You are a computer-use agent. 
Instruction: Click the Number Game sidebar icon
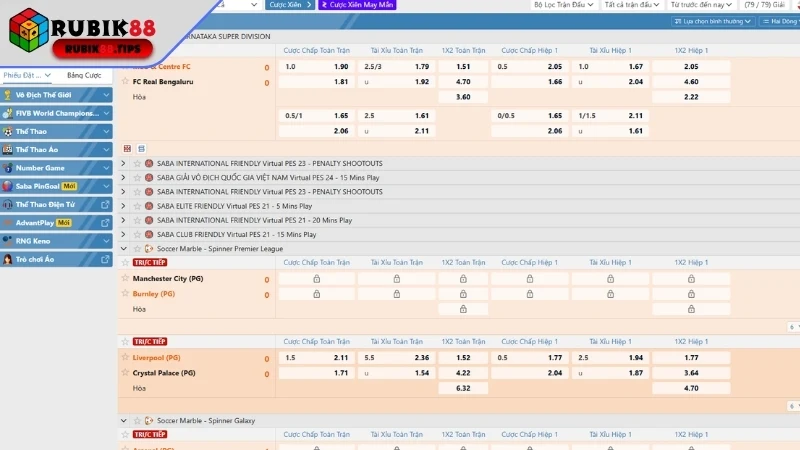(x=8, y=168)
